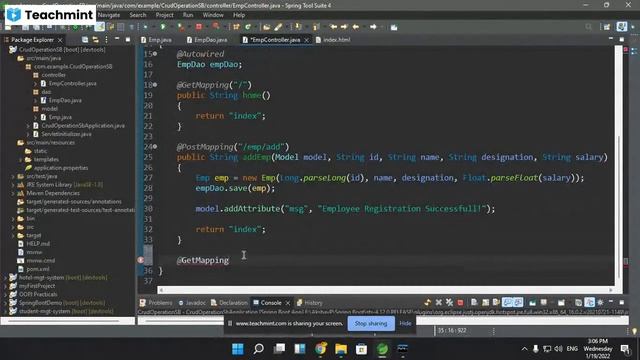Screen dimensions: 640x360
Task: Click the red Stop toolbar icon
Action: coord(199,27)
